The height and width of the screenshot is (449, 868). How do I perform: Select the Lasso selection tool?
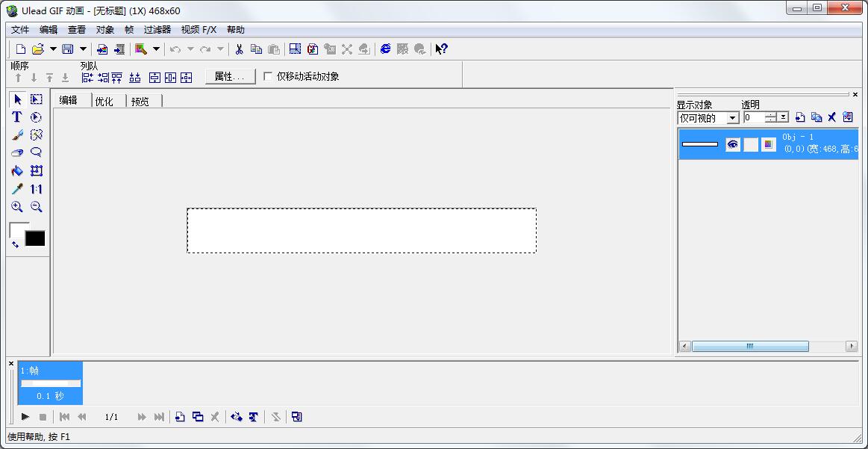[x=37, y=152]
